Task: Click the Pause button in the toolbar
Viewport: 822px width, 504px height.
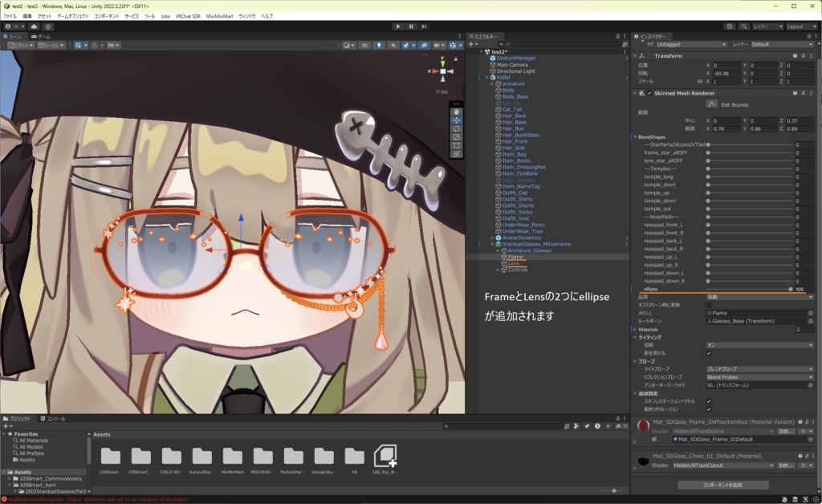Action: 411,26
